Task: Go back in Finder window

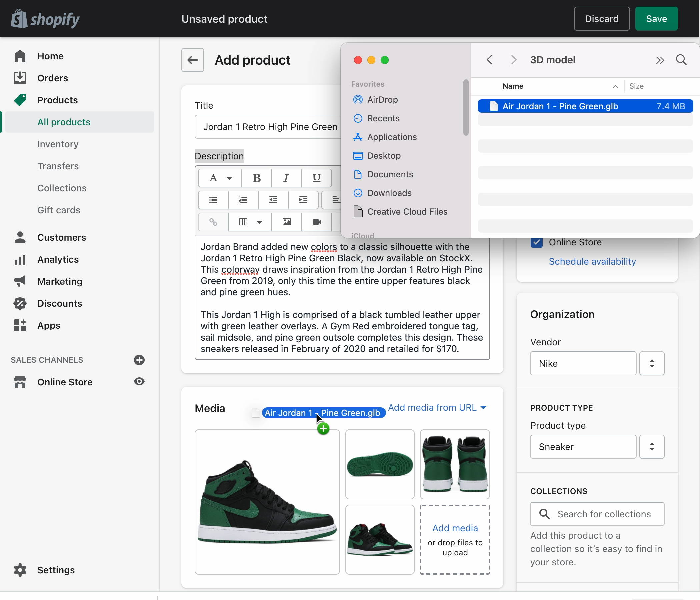Action: pyautogui.click(x=489, y=60)
